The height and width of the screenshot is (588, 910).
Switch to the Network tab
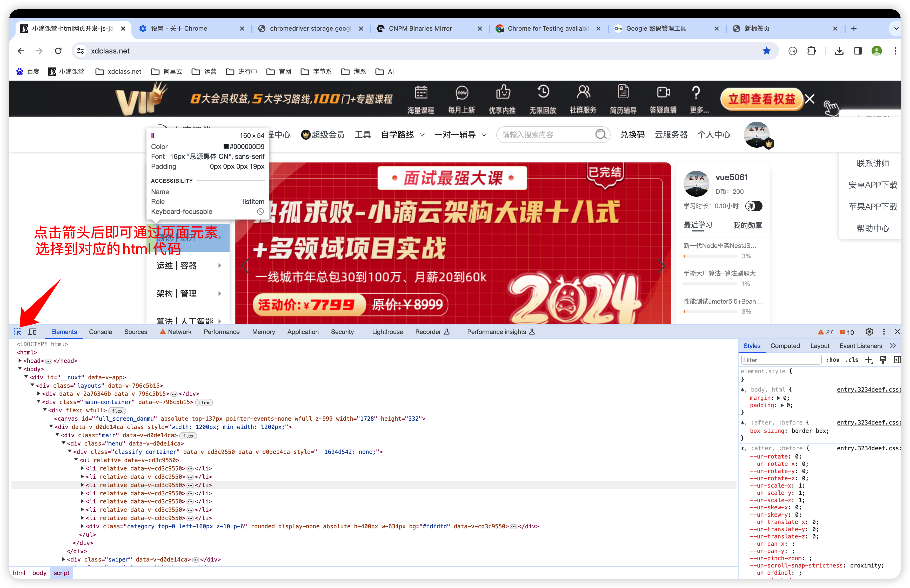tap(176, 332)
